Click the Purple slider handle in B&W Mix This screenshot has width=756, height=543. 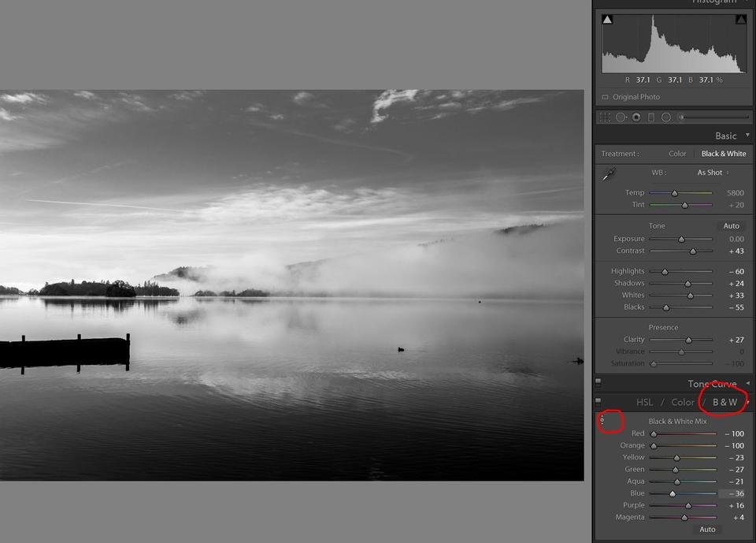tap(688, 506)
